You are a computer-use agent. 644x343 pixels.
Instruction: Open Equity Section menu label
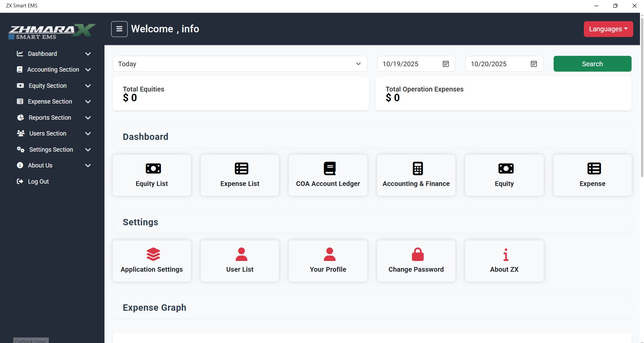(x=48, y=86)
